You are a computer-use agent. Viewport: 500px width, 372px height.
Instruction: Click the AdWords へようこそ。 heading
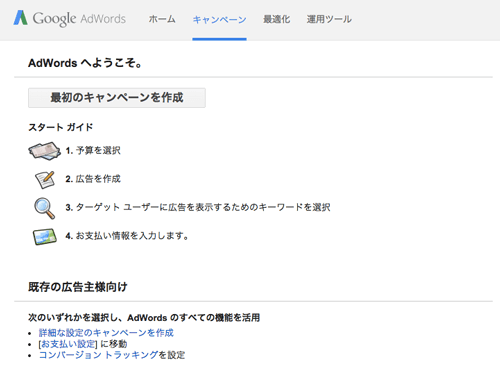[x=85, y=63]
